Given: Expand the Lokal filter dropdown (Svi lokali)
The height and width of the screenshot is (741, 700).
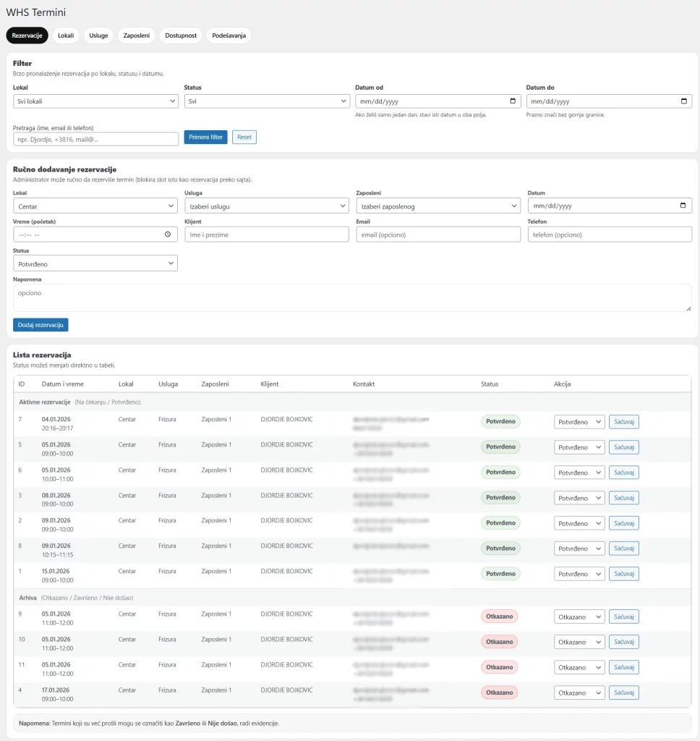Looking at the screenshot, I should 95,101.
